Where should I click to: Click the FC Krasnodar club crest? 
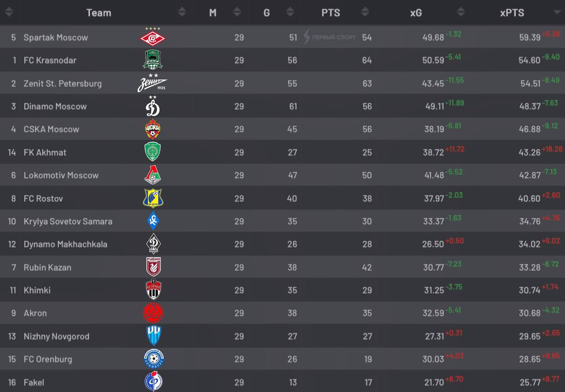(x=153, y=60)
